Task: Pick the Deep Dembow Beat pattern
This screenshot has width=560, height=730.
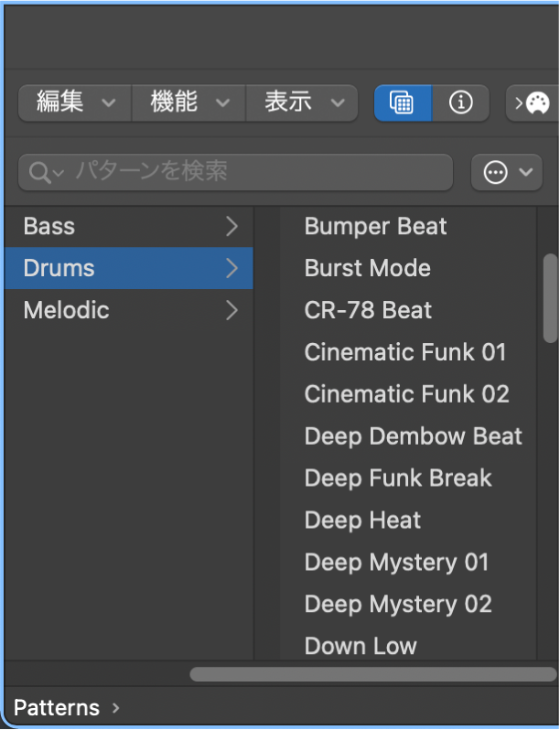Action: click(413, 436)
